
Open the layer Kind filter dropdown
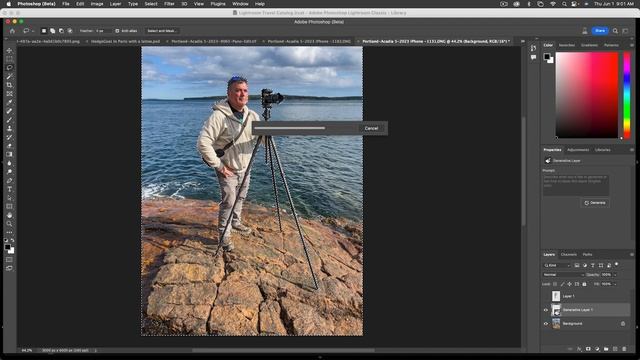pyautogui.click(x=557, y=265)
